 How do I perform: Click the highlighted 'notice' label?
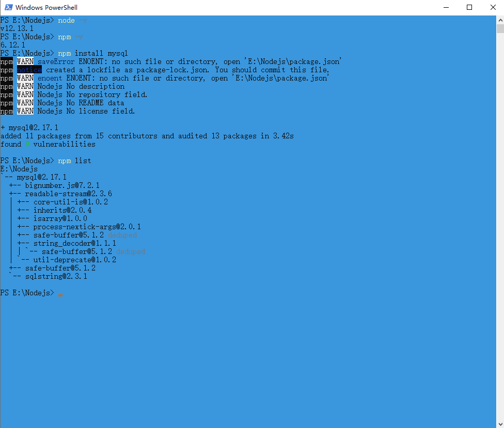tap(29, 70)
